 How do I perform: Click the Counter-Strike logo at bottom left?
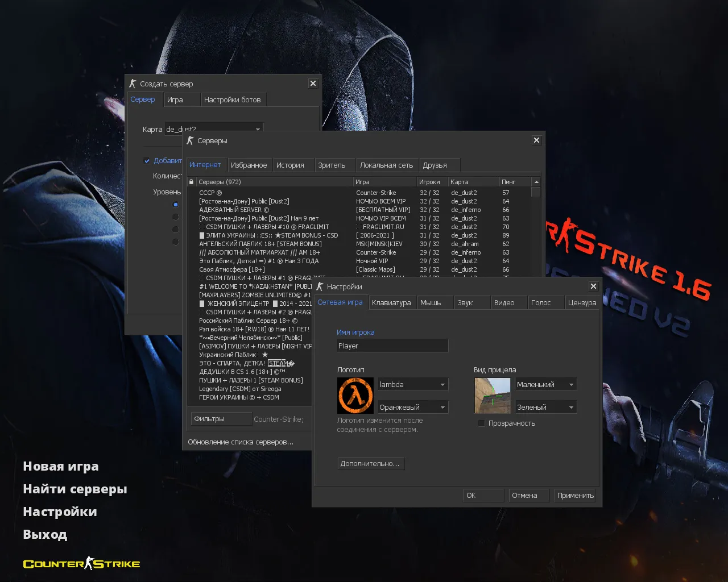click(x=80, y=563)
